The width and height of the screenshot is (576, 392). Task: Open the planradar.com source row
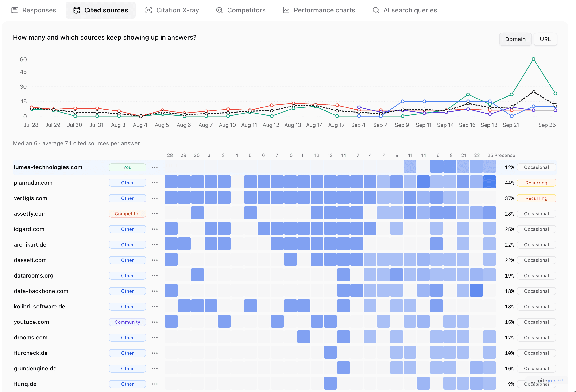click(x=285, y=183)
